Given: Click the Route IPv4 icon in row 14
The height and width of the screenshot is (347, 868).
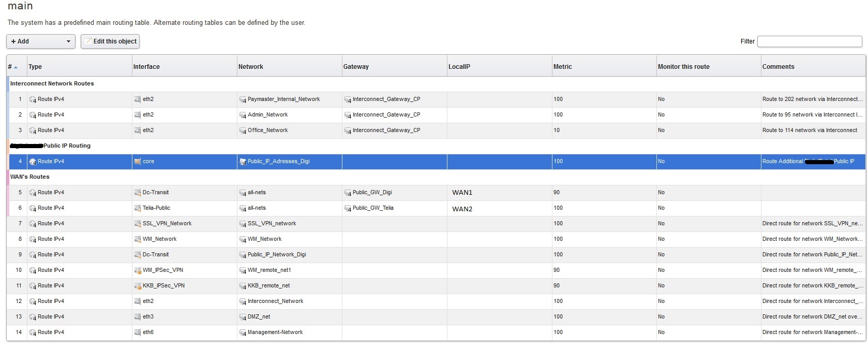Looking at the screenshot, I should 33,332.
